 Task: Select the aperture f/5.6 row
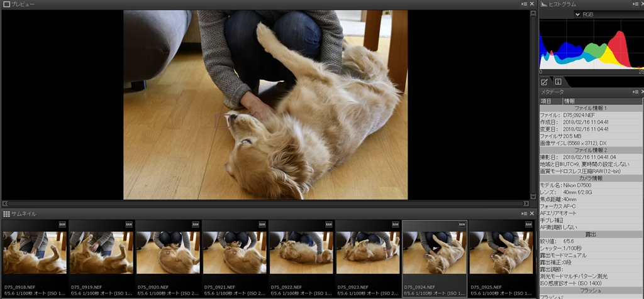coord(591,241)
